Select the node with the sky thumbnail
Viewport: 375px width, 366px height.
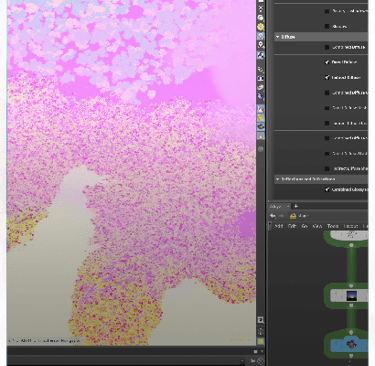point(350,296)
